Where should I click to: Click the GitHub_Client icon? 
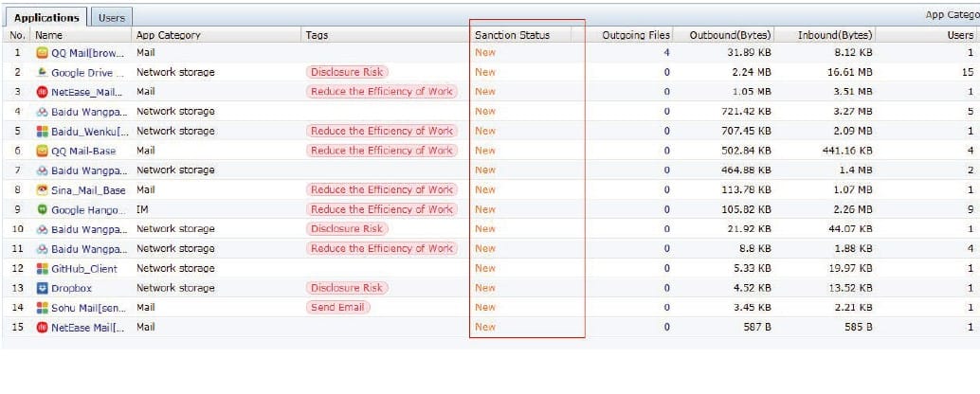click(x=42, y=268)
